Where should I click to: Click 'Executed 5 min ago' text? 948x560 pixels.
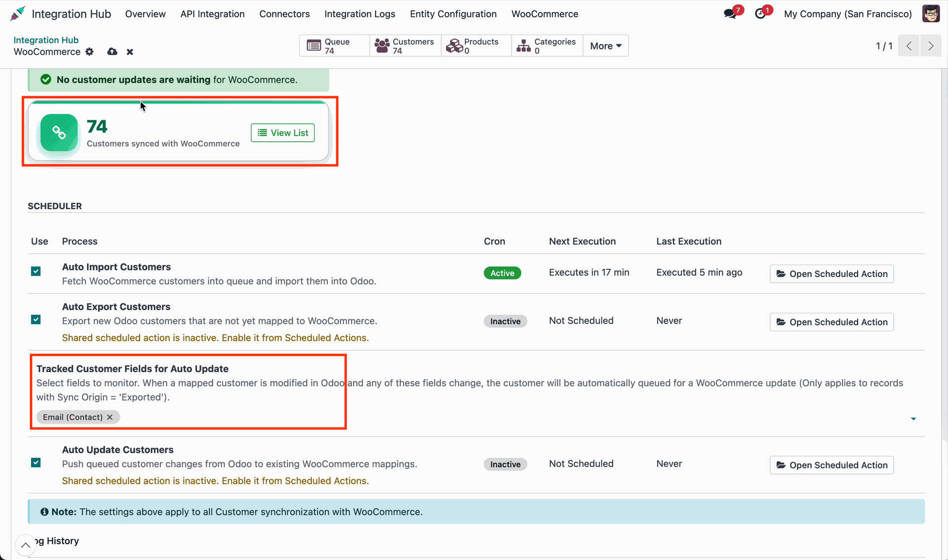(699, 272)
